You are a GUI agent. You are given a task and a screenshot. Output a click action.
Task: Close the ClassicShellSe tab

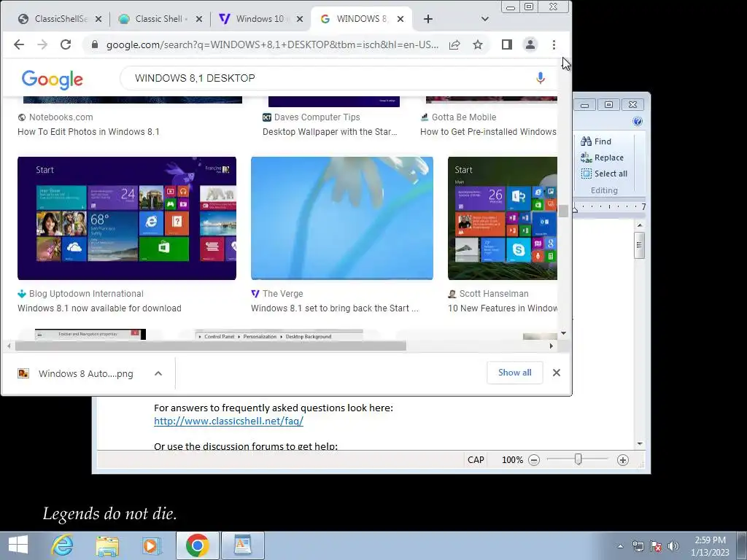tap(98, 19)
